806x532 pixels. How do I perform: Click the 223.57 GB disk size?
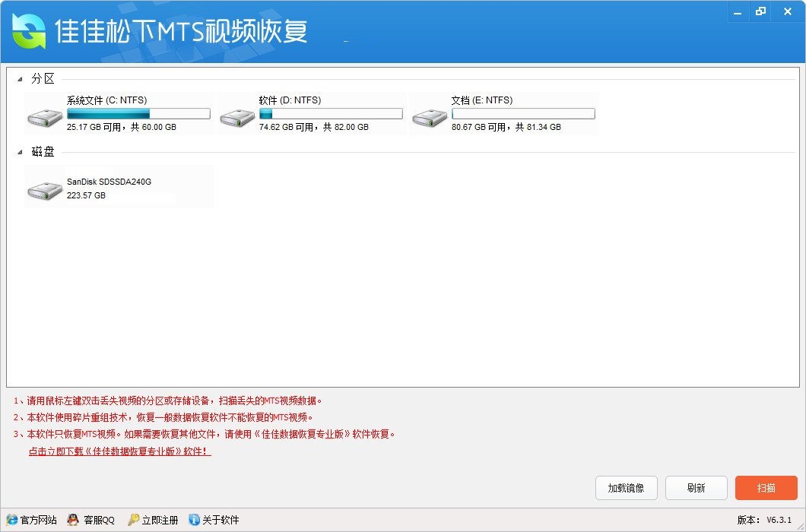click(86, 195)
